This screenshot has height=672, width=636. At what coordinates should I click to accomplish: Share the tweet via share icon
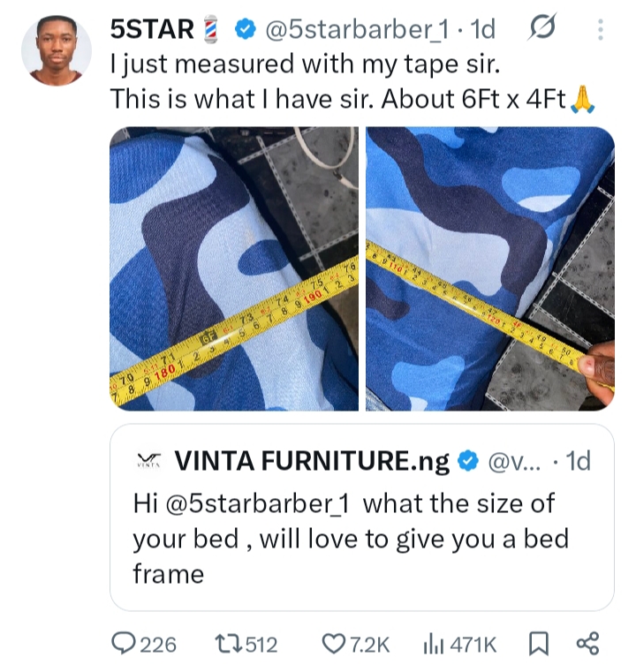tap(587, 645)
